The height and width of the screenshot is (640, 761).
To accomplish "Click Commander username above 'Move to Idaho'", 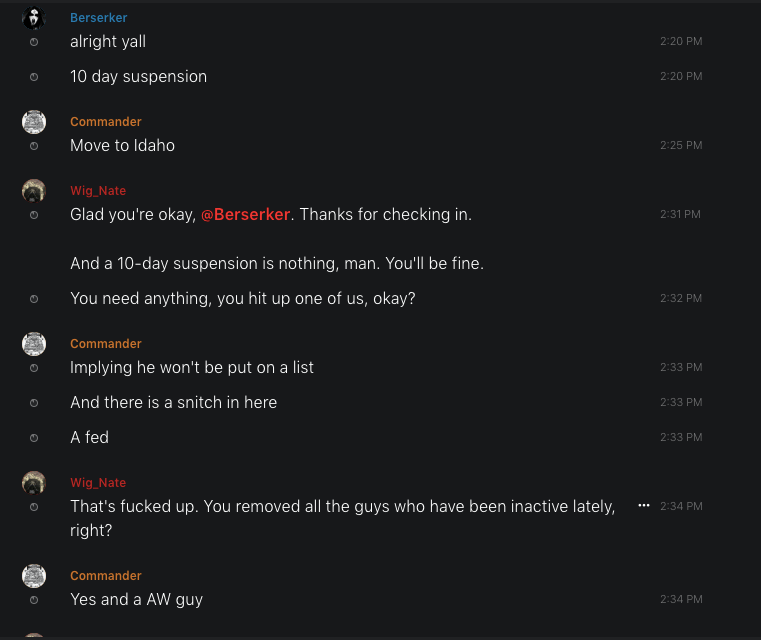I will pyautogui.click(x=106, y=122).
